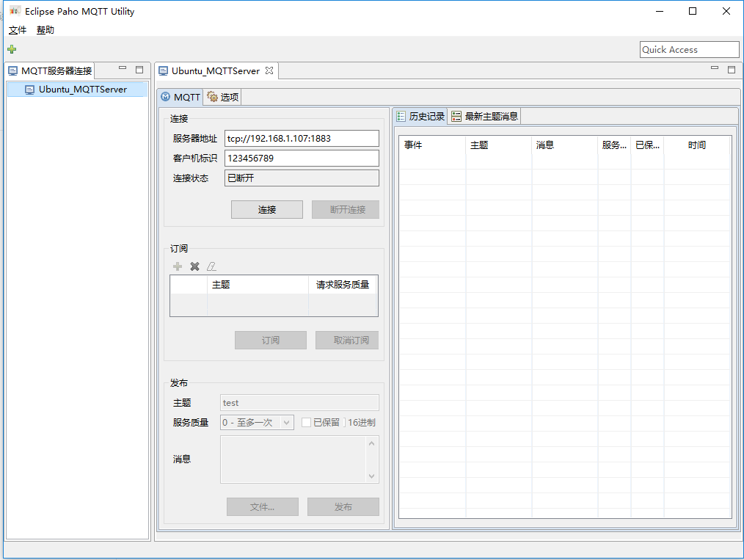Screen dimensions: 744x560
Task: Switch to the 历史记录 tab
Action: coord(420,116)
